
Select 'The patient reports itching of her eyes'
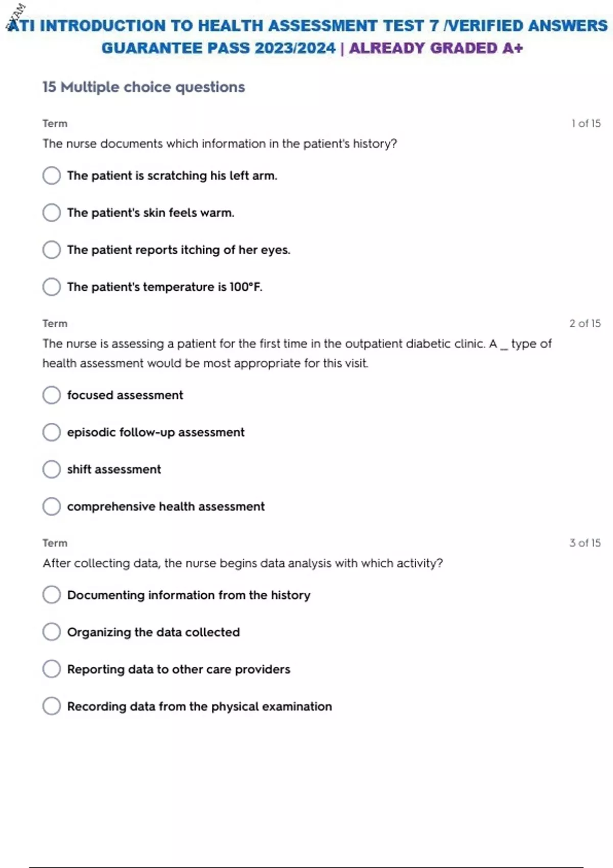point(52,250)
